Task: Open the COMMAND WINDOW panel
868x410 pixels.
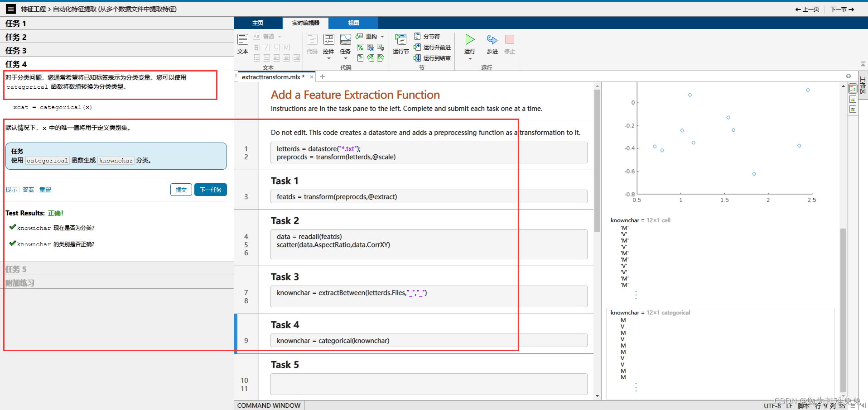Action: pyautogui.click(x=269, y=405)
